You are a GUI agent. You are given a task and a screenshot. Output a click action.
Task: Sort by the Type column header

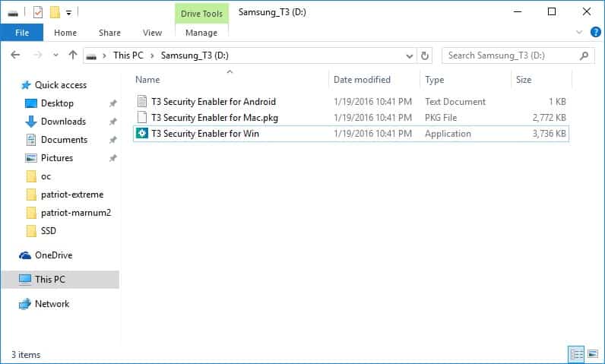[435, 80]
